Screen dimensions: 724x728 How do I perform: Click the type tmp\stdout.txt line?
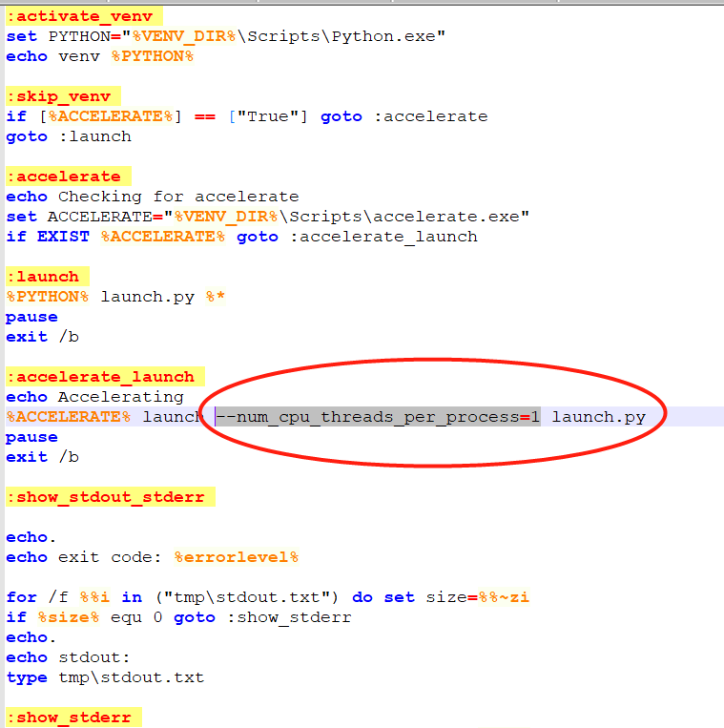click(x=104, y=677)
